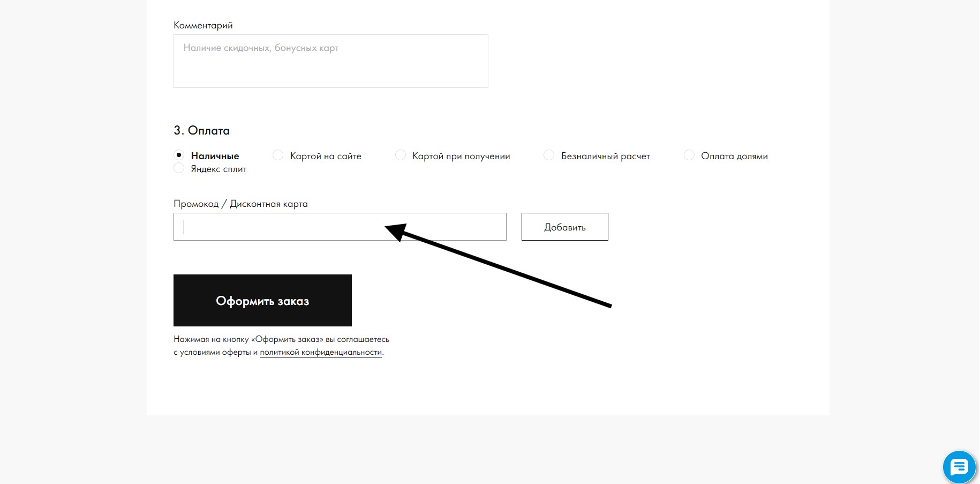Focus the Комментарий text area
Viewport: 980px width, 484px height.
(x=331, y=61)
